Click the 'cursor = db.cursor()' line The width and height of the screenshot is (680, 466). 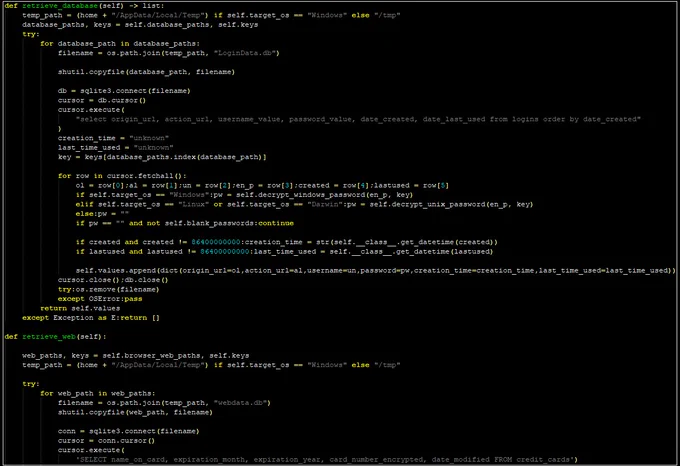[102, 101]
